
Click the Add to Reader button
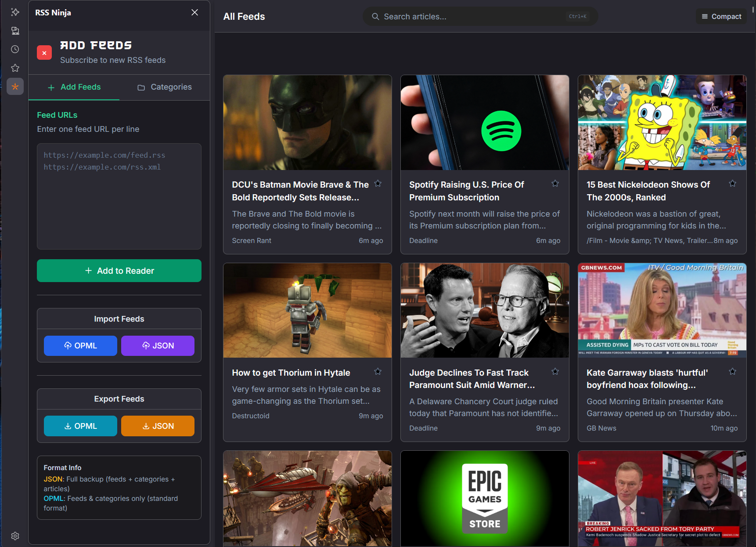(x=119, y=271)
